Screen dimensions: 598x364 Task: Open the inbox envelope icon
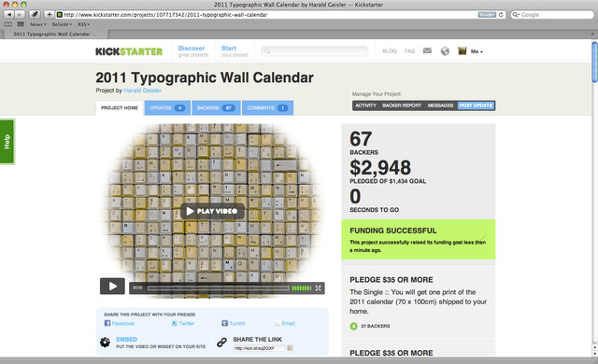(427, 50)
